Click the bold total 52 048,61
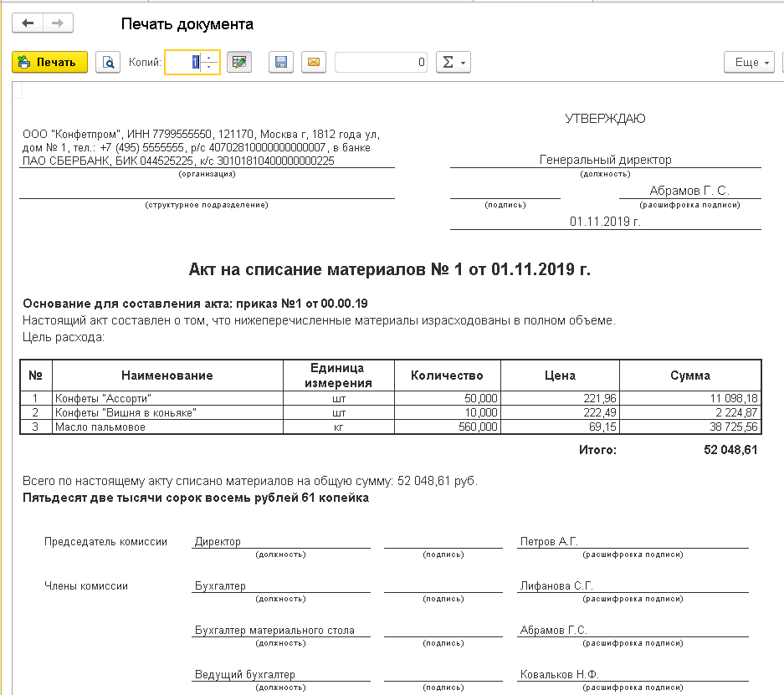The width and height of the screenshot is (784, 695). [730, 450]
